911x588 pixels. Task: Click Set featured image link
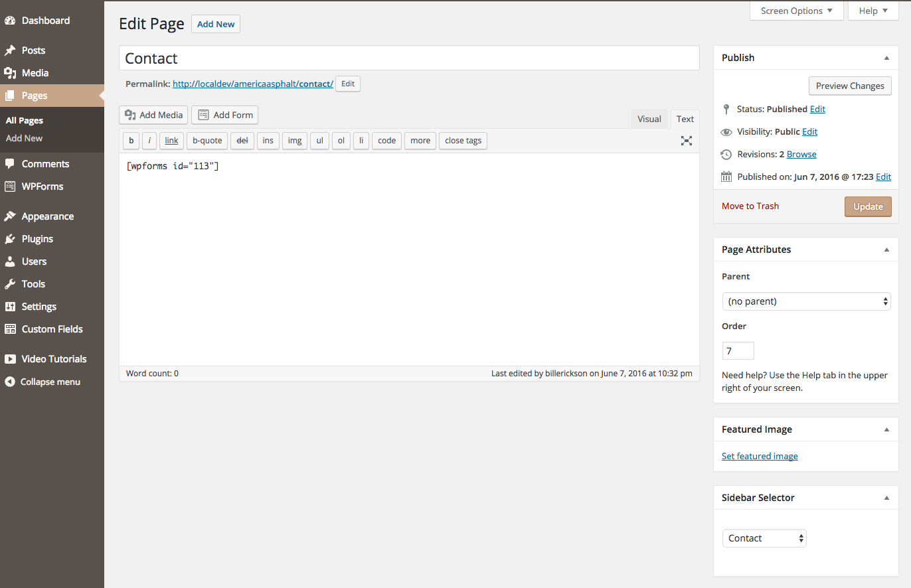point(760,456)
